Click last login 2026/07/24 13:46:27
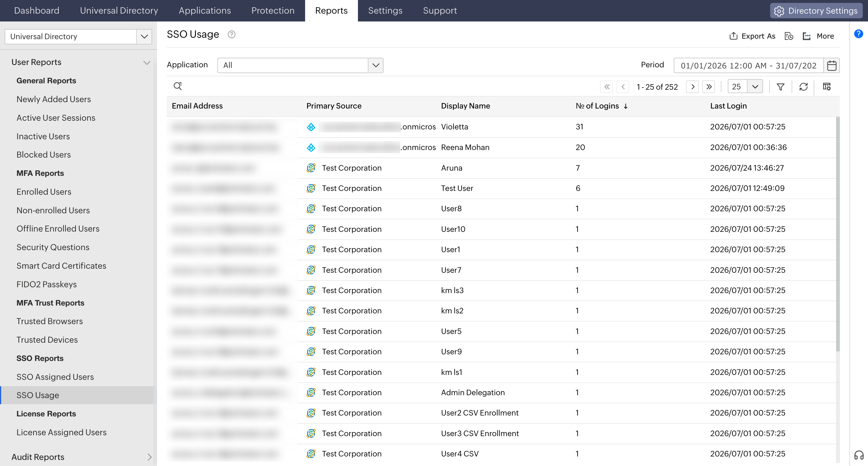868x466 pixels. click(x=747, y=168)
